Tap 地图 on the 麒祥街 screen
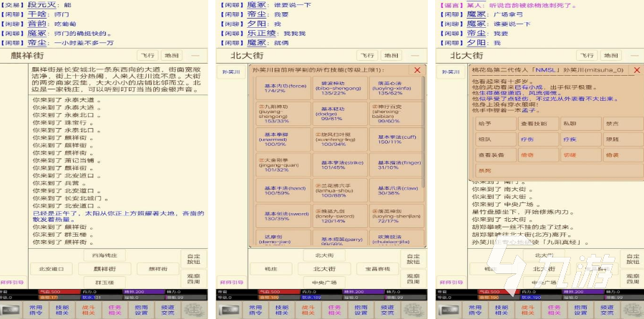This screenshot has height=319, width=644. pos(171,55)
